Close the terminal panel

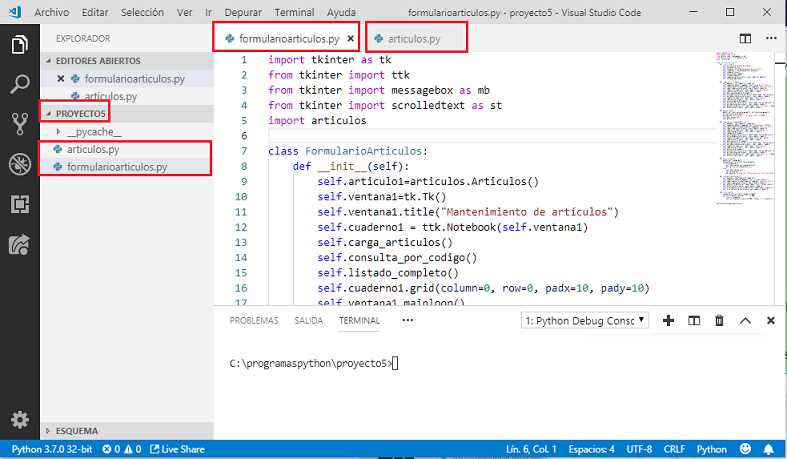tap(770, 321)
